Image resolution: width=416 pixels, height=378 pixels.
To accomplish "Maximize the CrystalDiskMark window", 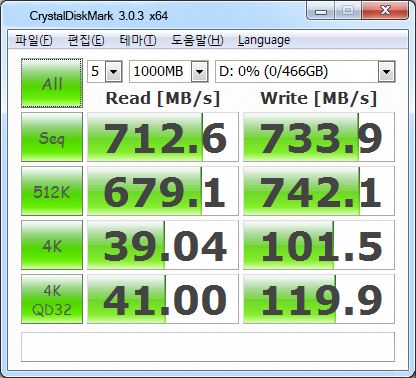I will tap(348, 11).
